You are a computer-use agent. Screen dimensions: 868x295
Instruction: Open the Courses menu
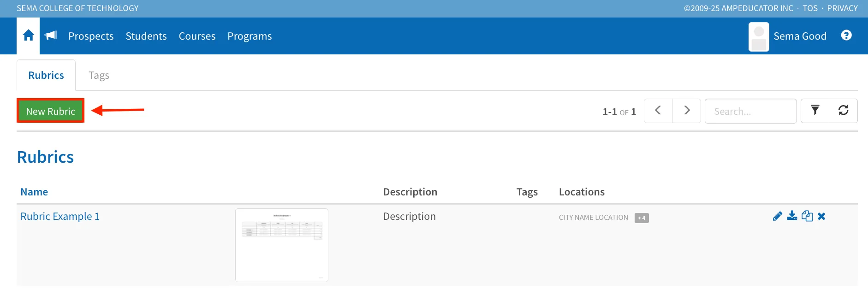pyautogui.click(x=197, y=36)
